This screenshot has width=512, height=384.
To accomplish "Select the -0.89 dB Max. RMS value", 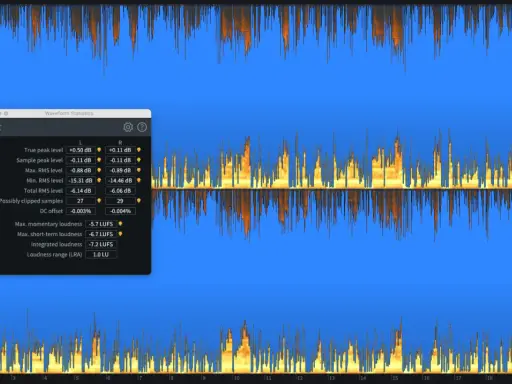I will coord(120,170).
